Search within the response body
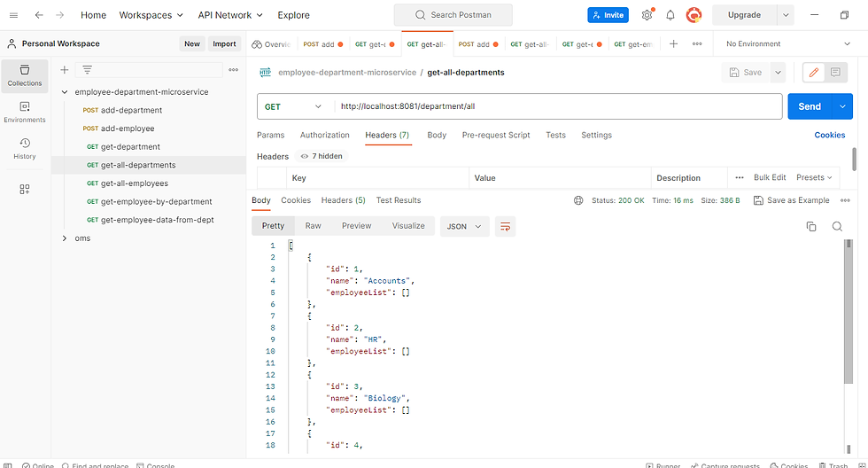 pos(837,226)
